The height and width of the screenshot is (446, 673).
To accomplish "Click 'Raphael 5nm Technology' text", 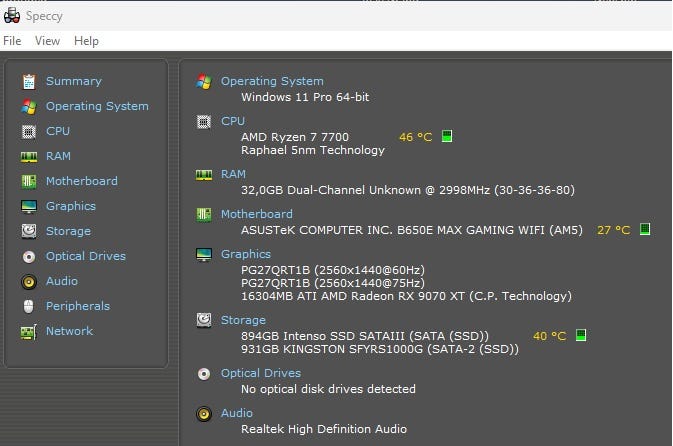I will [x=313, y=150].
